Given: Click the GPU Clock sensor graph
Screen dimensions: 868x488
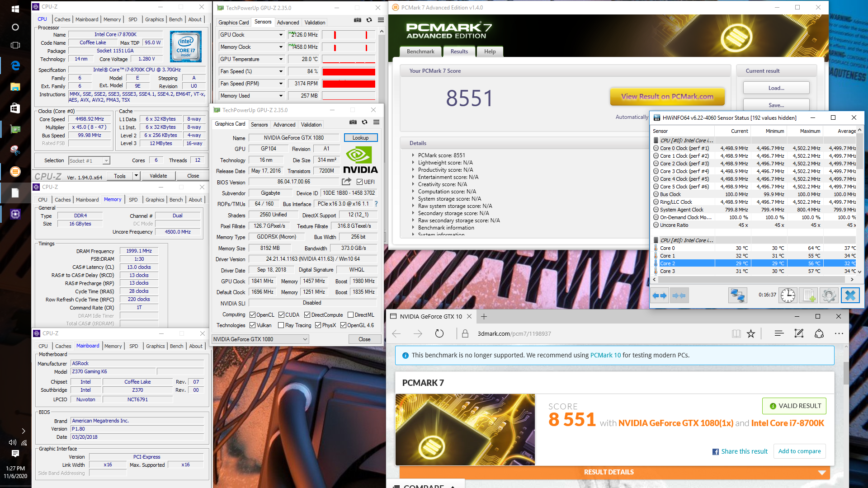Looking at the screenshot, I should [x=349, y=35].
